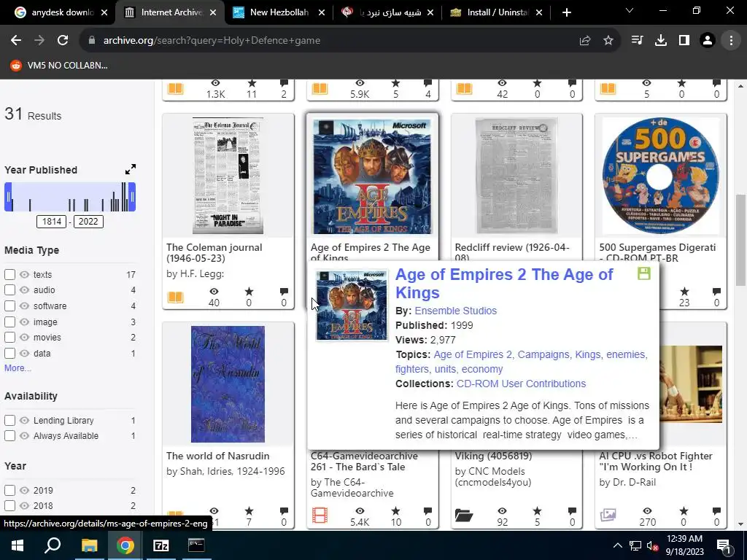Check the software media type checkbox
This screenshot has height=560, width=747.
pos(9,306)
